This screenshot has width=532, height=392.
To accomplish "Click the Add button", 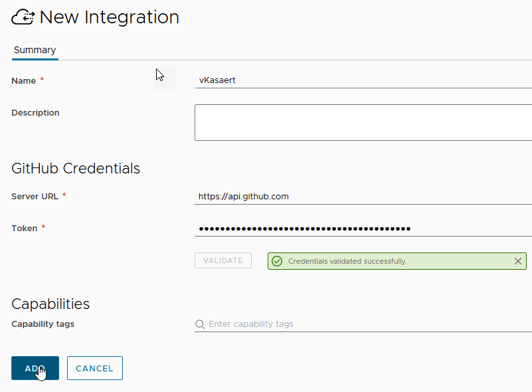I will click(35, 369).
